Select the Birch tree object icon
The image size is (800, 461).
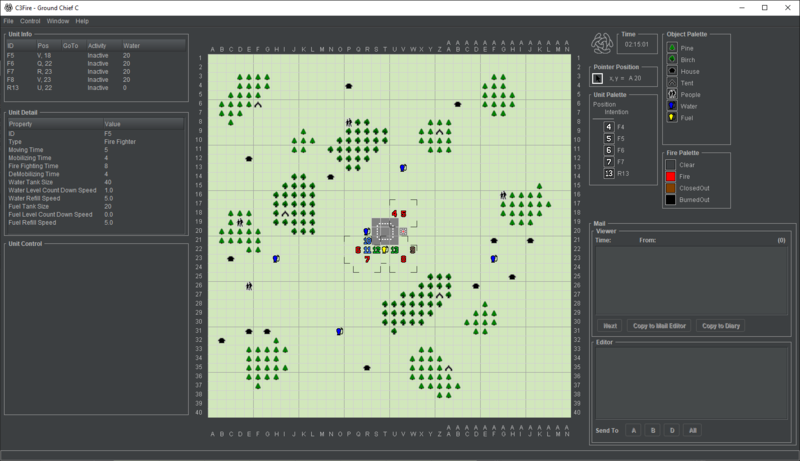[672, 59]
